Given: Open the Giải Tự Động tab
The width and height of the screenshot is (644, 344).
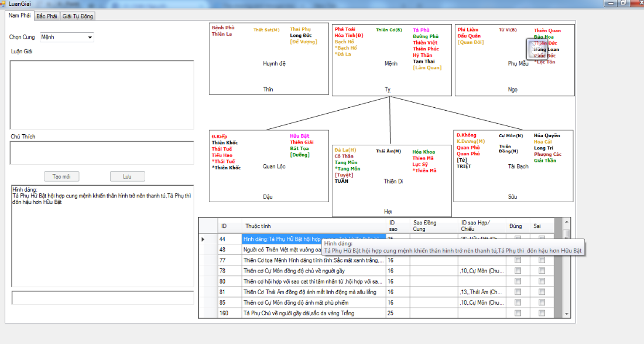Looking at the screenshot, I should (x=77, y=16).
